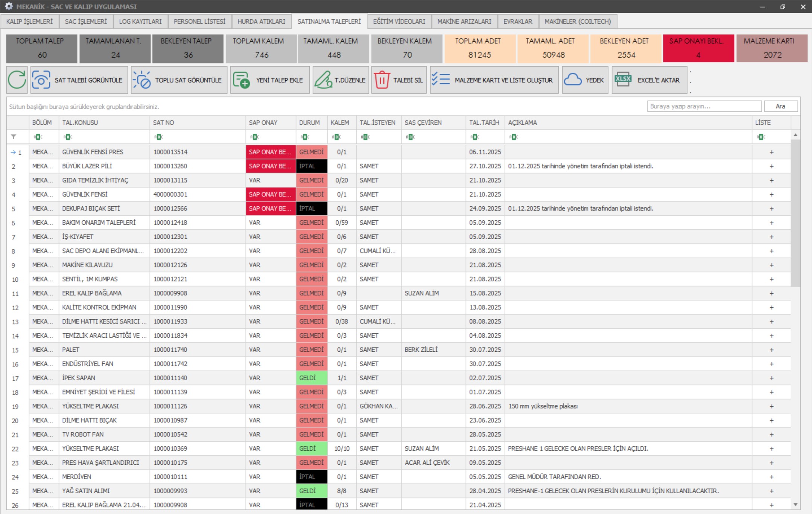
Task: Click the red SAP ONAYI BEKL. tile
Action: tap(698, 48)
